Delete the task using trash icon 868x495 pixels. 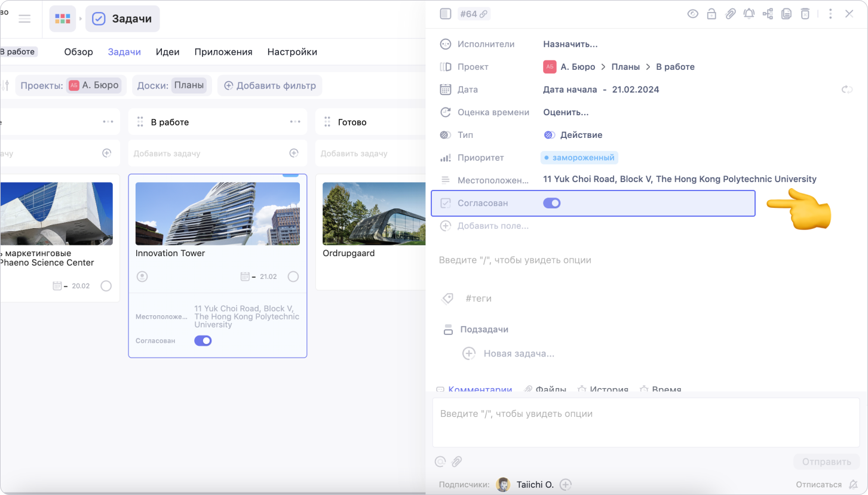tap(805, 14)
